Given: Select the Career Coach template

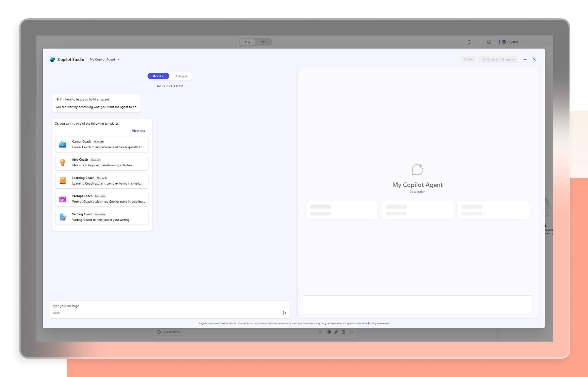Looking at the screenshot, I should [x=102, y=144].
